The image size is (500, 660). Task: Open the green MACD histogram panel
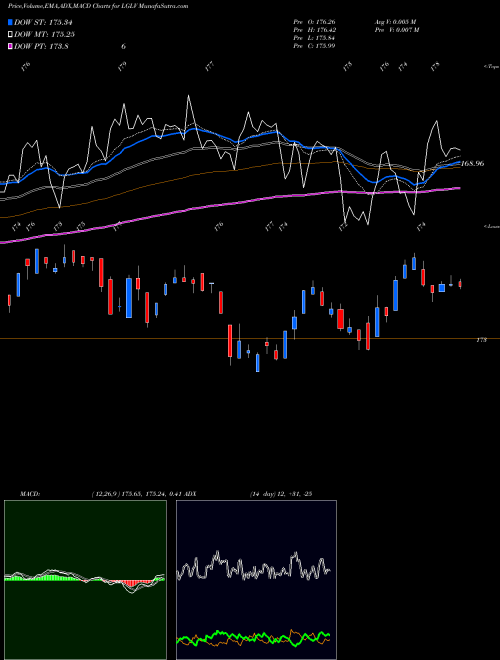tap(85, 580)
